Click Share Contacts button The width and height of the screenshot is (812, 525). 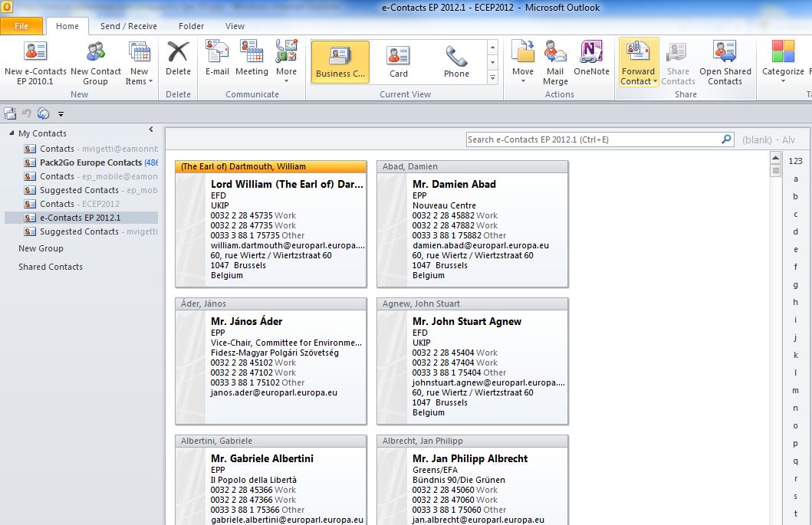coord(678,63)
